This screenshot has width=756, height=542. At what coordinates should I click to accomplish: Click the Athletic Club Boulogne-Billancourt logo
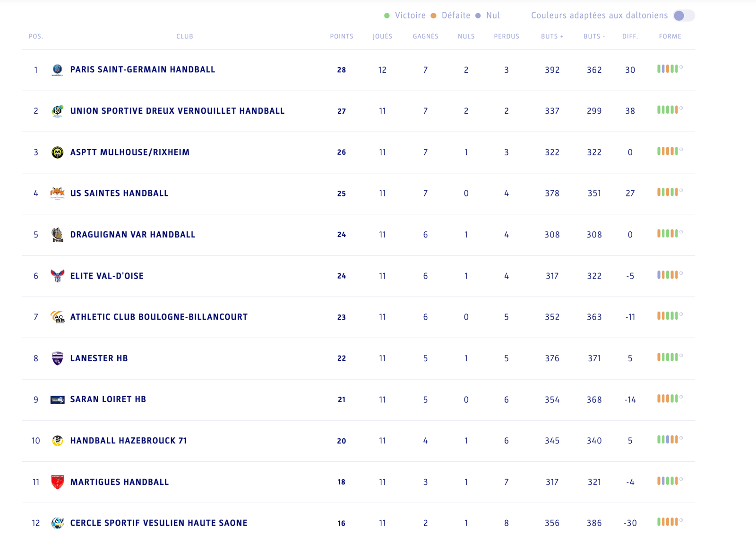click(x=57, y=317)
